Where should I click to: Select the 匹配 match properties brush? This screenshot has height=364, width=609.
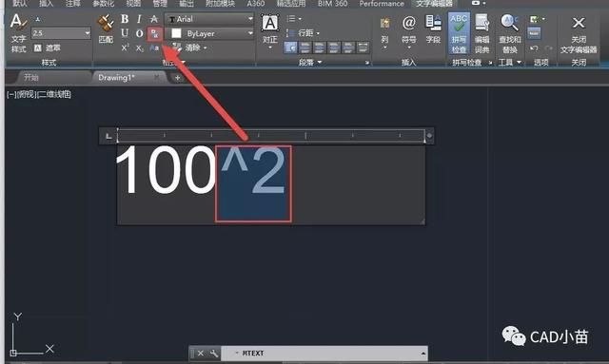[x=106, y=29]
